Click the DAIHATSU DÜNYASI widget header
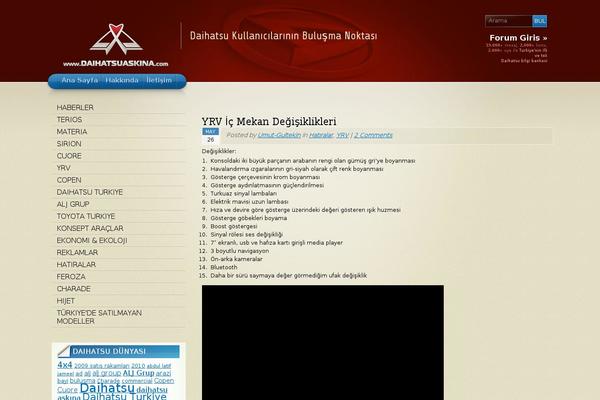Image resolution: width=600 pixels, height=400 pixels. coord(118,351)
